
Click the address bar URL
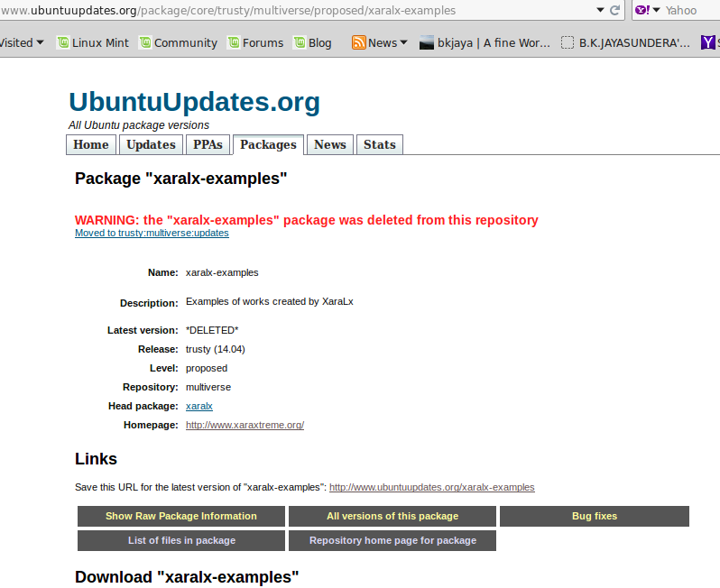pos(228,10)
